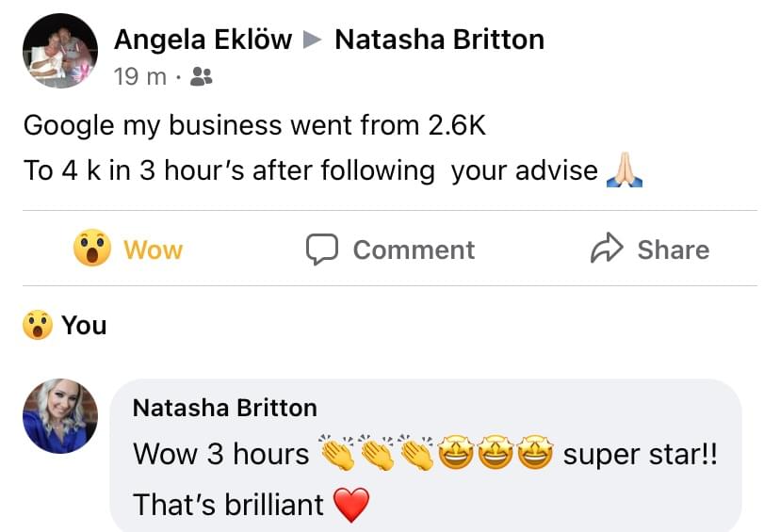Click the Comment speech bubble icon
Viewport: 780px width, 532px height.
point(322,250)
